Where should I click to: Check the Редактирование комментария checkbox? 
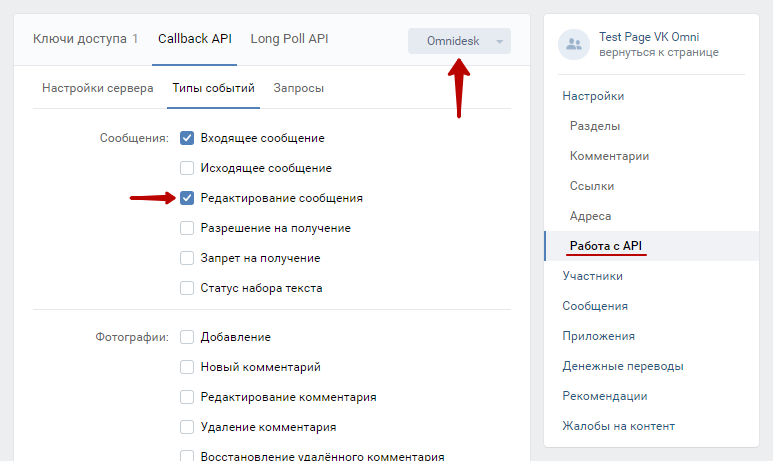(187, 397)
